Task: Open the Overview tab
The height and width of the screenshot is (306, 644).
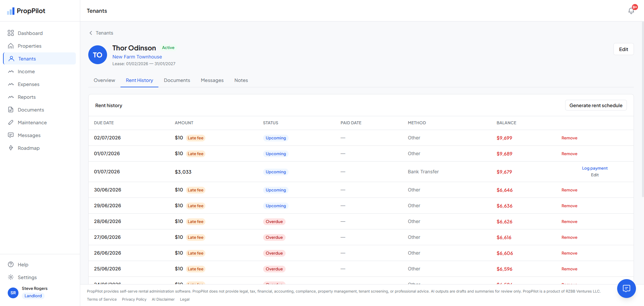Action: click(x=104, y=80)
